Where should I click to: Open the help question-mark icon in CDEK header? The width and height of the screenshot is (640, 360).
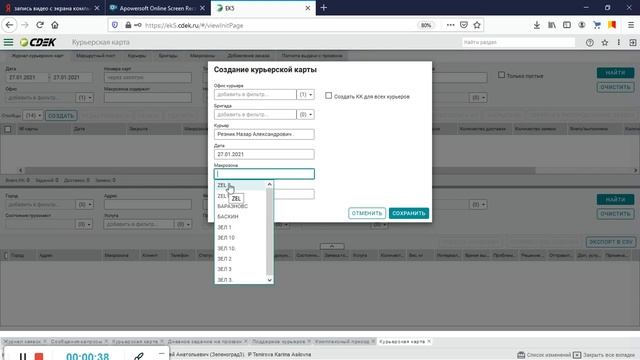[590, 42]
